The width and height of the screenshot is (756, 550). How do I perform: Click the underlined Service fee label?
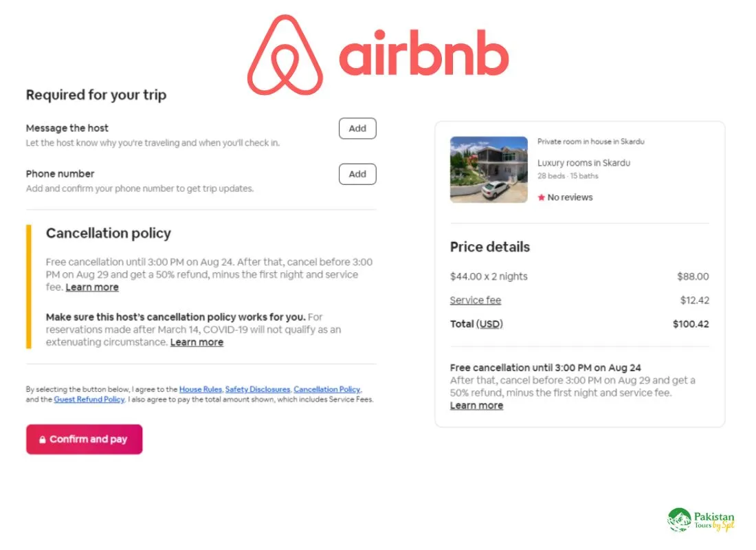(476, 300)
